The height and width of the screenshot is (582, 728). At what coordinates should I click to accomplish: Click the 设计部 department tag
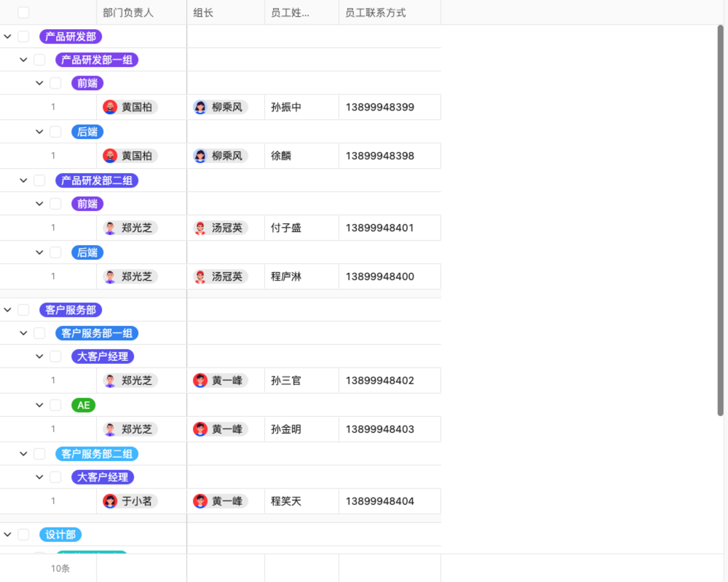click(60, 533)
